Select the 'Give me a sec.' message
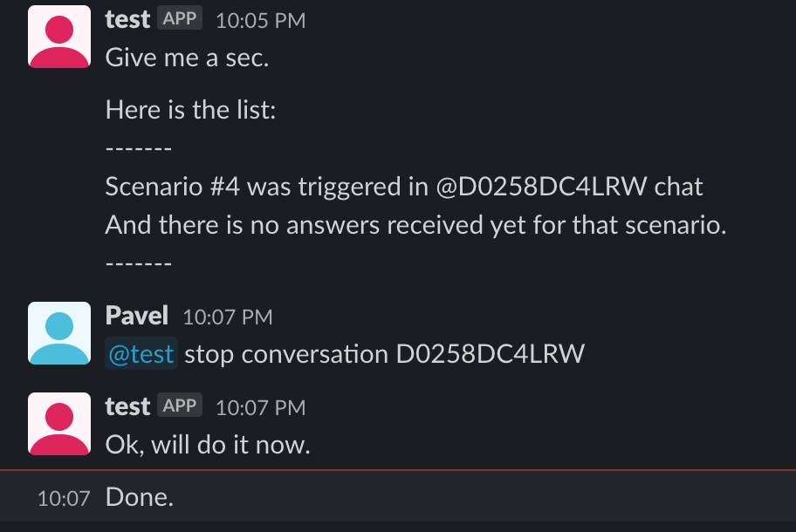Screen dimensions: 796x532 click(187, 58)
